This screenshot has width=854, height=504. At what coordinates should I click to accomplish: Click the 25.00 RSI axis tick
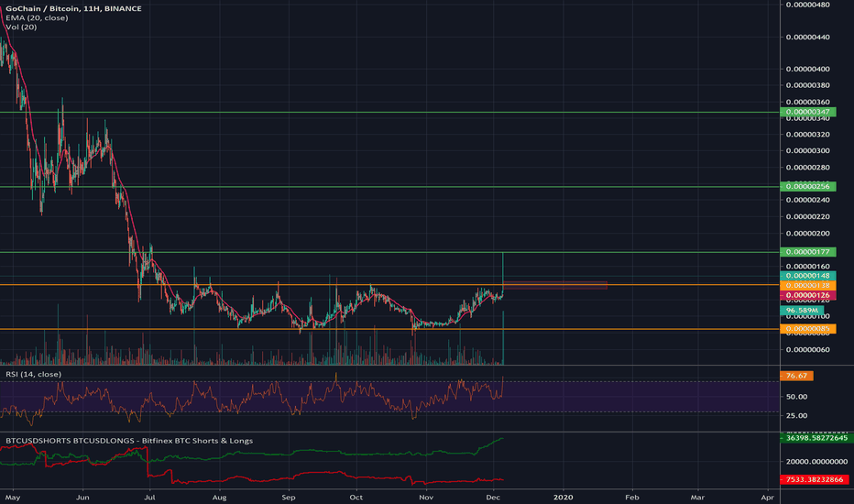tap(796, 415)
